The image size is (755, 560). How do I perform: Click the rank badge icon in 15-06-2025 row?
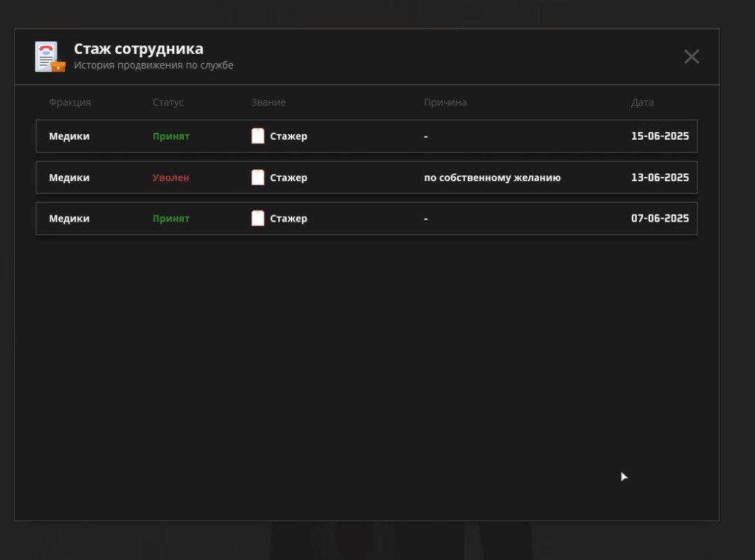coord(258,136)
